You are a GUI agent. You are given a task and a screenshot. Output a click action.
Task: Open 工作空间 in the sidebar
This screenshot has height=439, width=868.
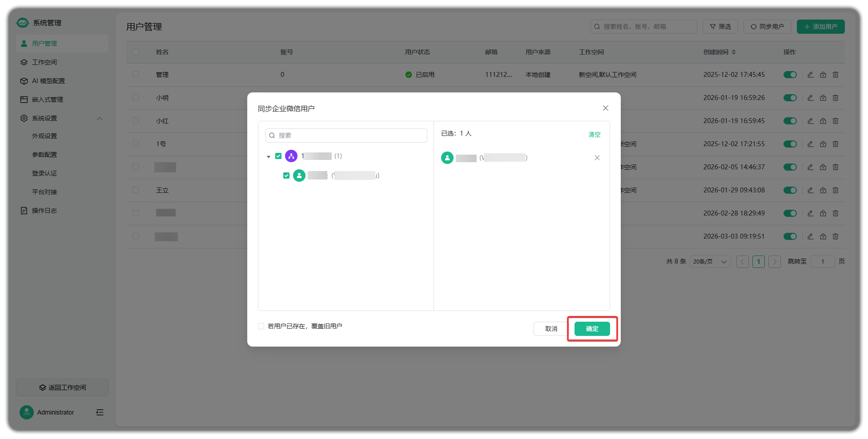[x=44, y=62]
